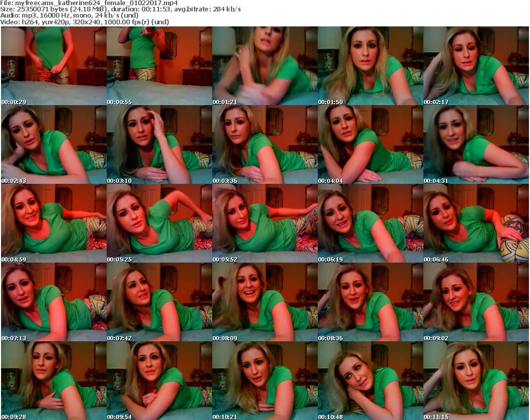Pick the frame stamped 00:07:13
This screenshot has height=420, width=530.
(54, 302)
